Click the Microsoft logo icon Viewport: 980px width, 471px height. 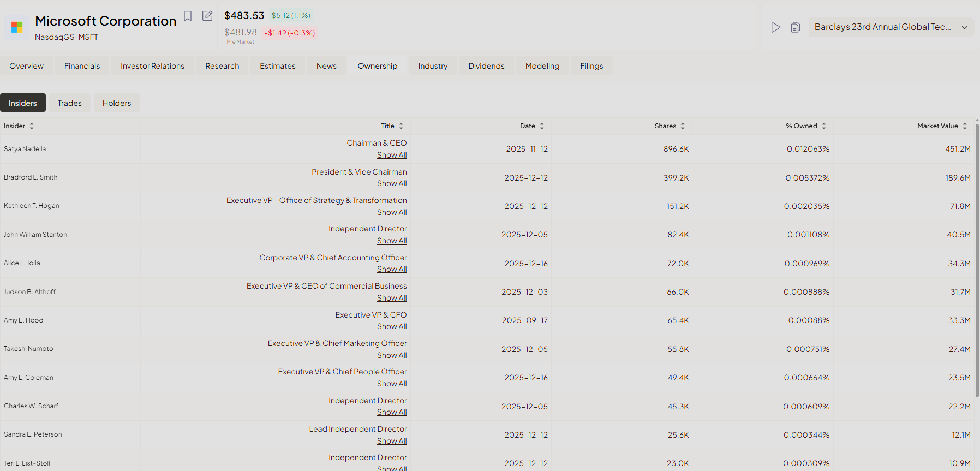(x=17, y=27)
